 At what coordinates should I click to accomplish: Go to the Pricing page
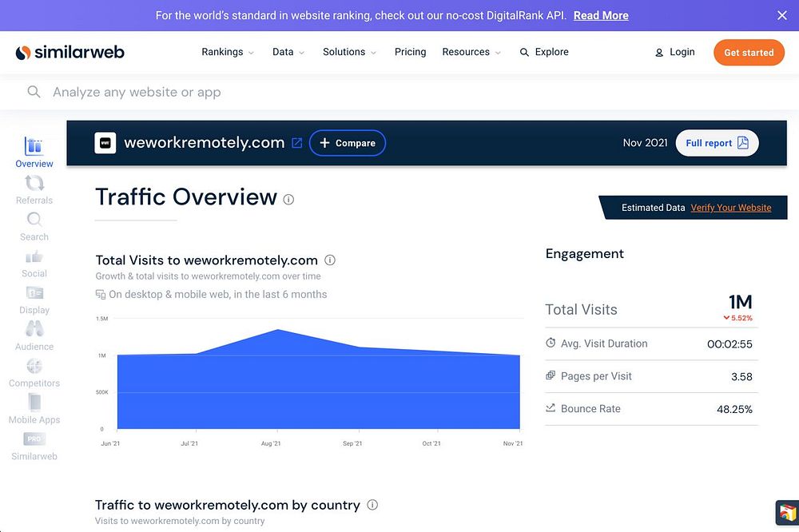click(410, 52)
